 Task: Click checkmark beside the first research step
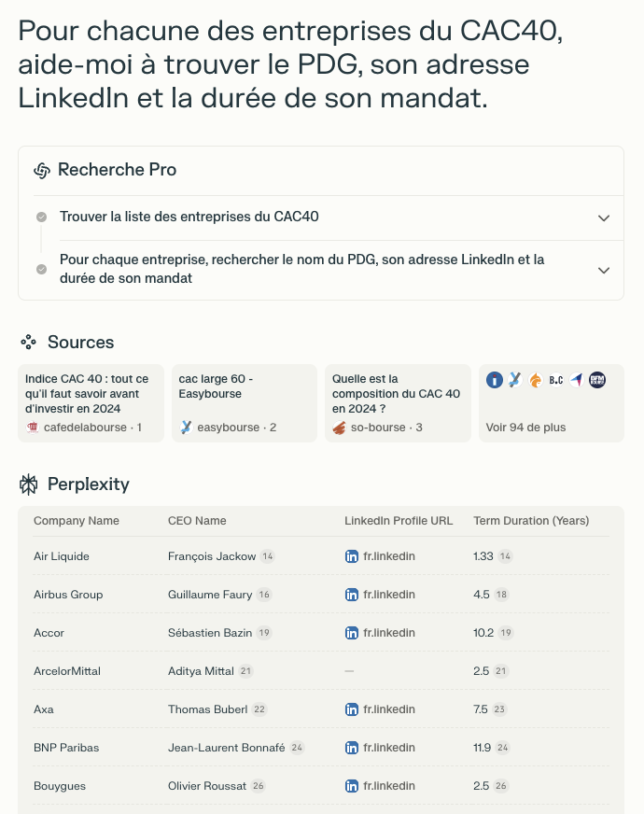(41, 217)
